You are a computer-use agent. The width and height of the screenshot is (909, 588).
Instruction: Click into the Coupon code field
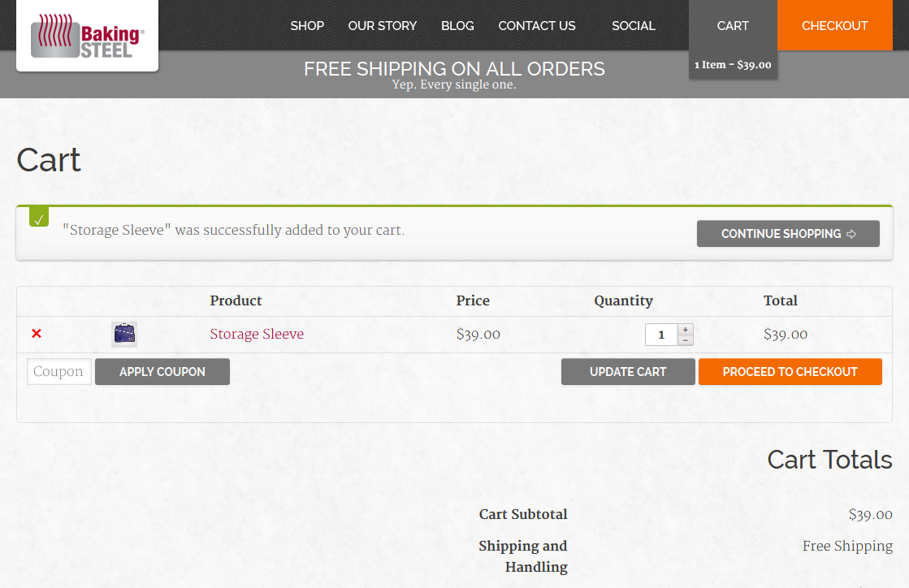[59, 372]
